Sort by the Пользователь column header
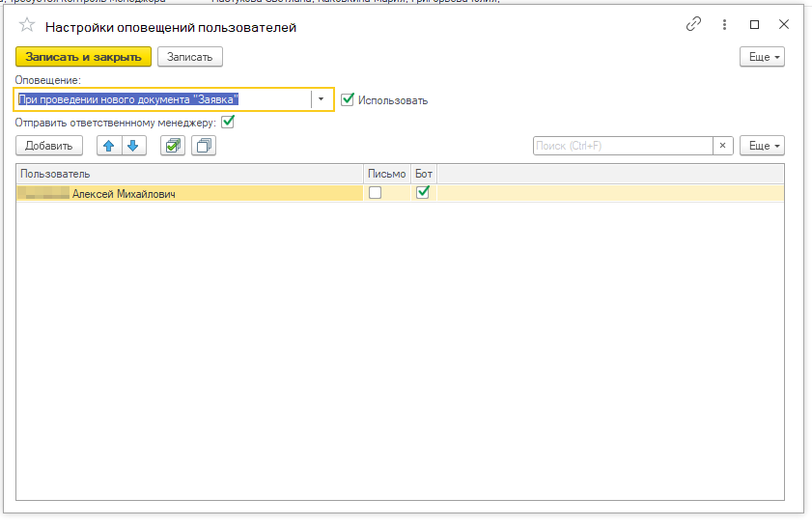The height and width of the screenshot is (526, 812). point(189,174)
